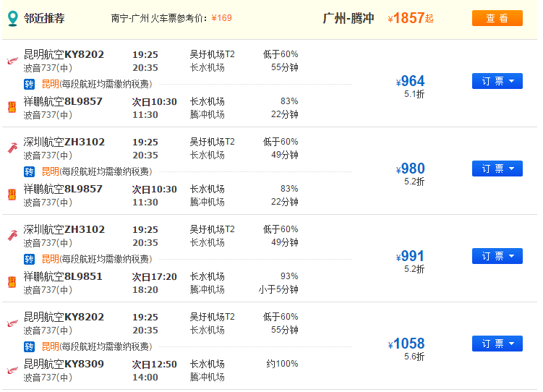Viewport: 543px width, 392px height.
Task: Expand the 订票 dropdown arrow for ¥991
Action: pyautogui.click(x=512, y=257)
